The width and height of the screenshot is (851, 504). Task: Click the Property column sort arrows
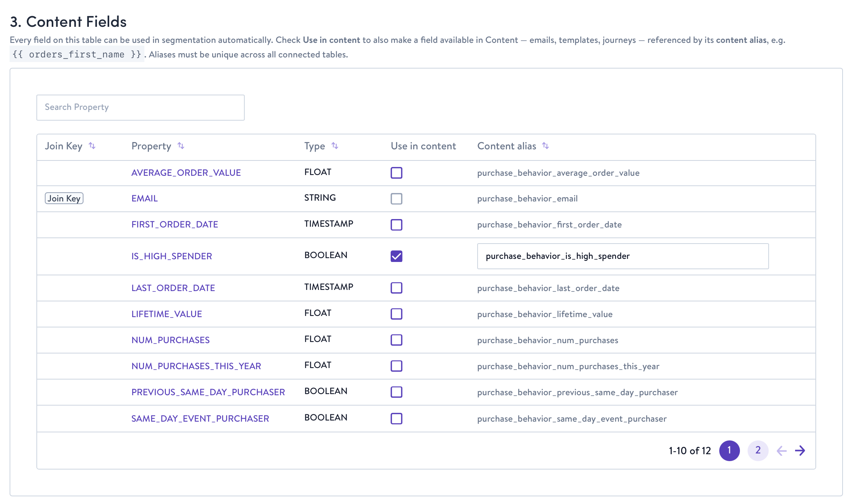tap(181, 146)
